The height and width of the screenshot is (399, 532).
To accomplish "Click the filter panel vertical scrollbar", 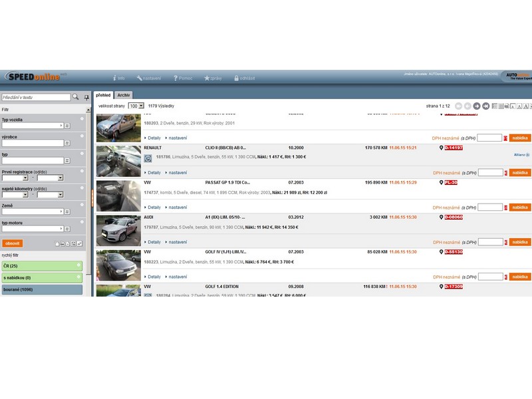I will pos(88,194).
